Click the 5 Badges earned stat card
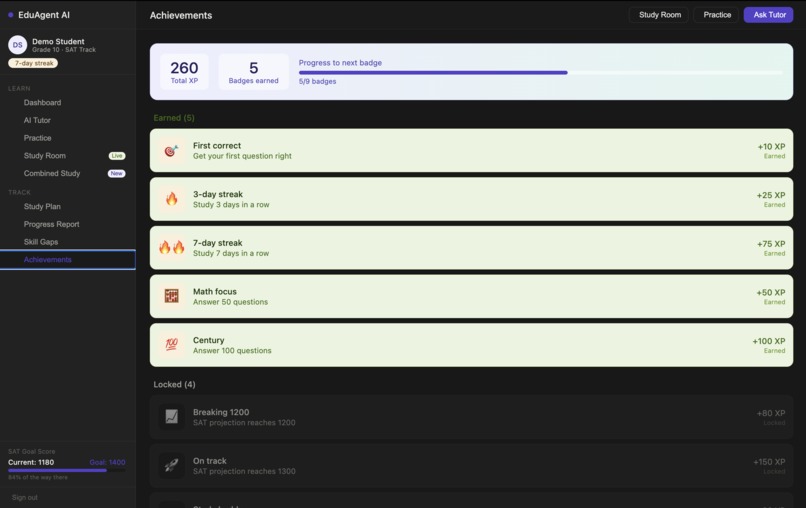The width and height of the screenshot is (806, 508). [x=253, y=71]
